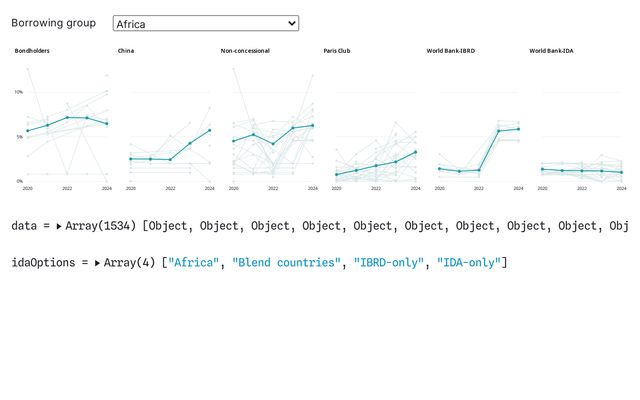
Task: Click the "IDA-only" string value
Action: [x=468, y=263]
